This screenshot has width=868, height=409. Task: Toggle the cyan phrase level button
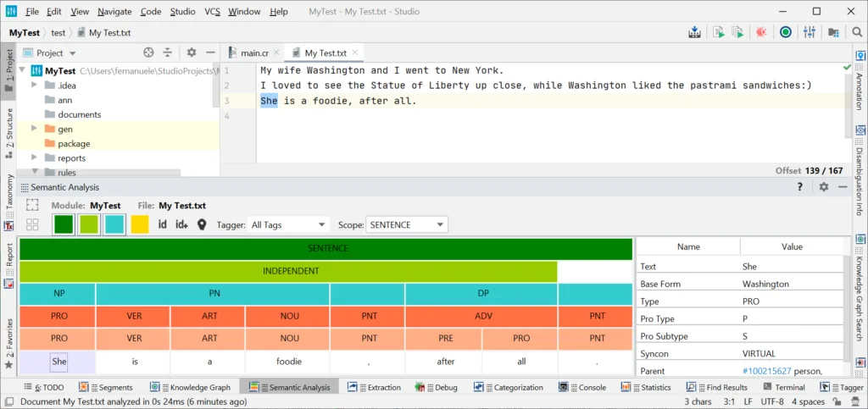[114, 224]
